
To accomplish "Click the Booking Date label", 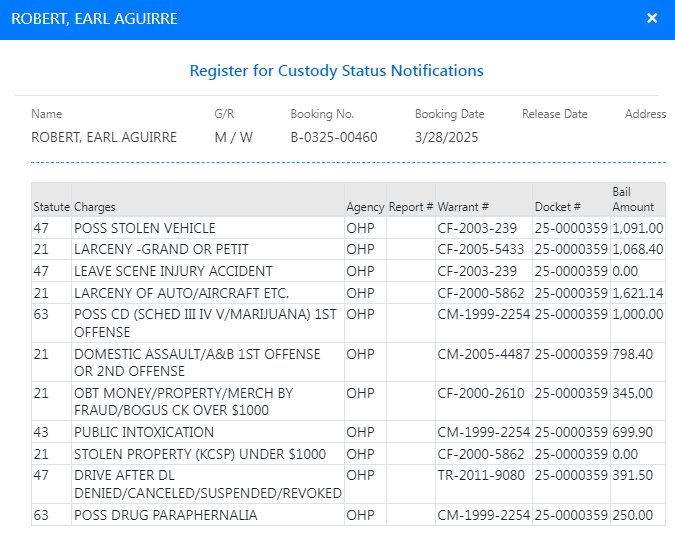I will pyautogui.click(x=449, y=114).
